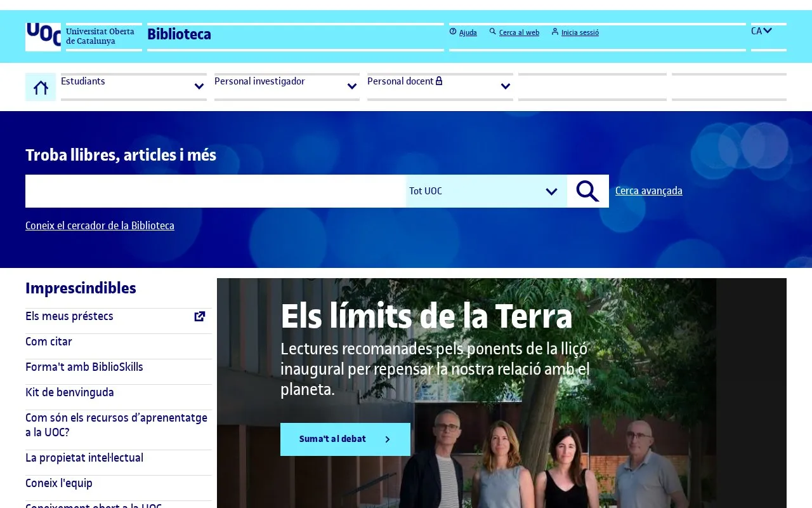Viewport: 812px width, 508px height.
Task: Open Coneix l'equip
Action: point(59,483)
